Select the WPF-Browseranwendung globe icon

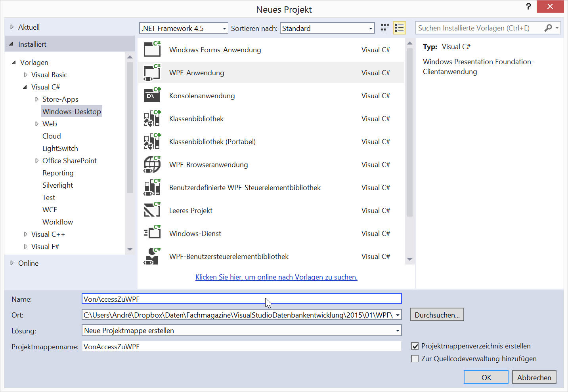pos(152,164)
